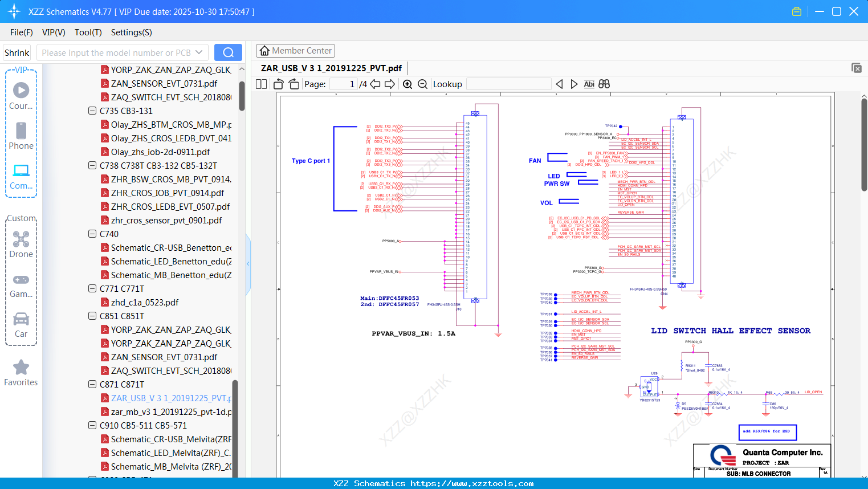The image size is (868, 489).
Task: Collapse the C735 CB3-131 folder
Action: click(92, 111)
